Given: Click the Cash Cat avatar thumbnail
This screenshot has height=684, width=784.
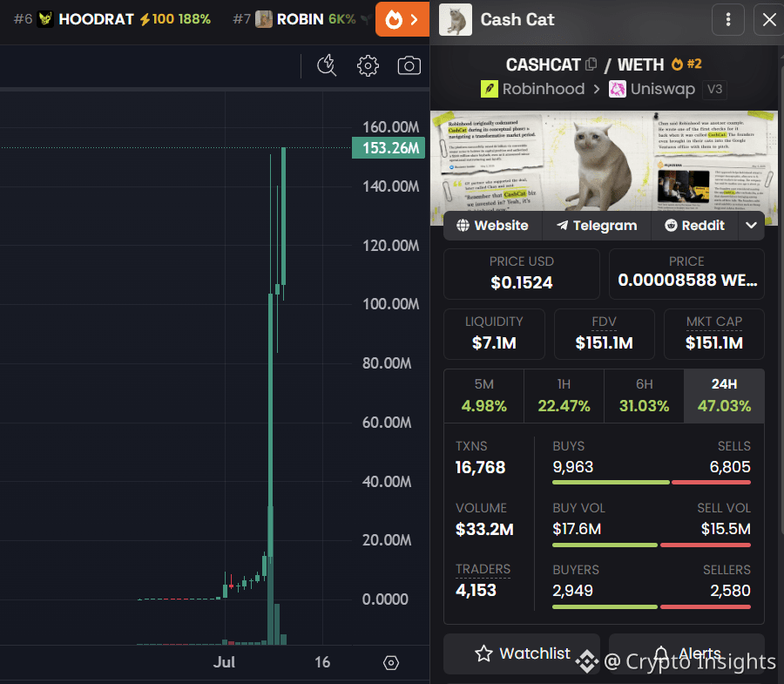Looking at the screenshot, I should (x=455, y=19).
